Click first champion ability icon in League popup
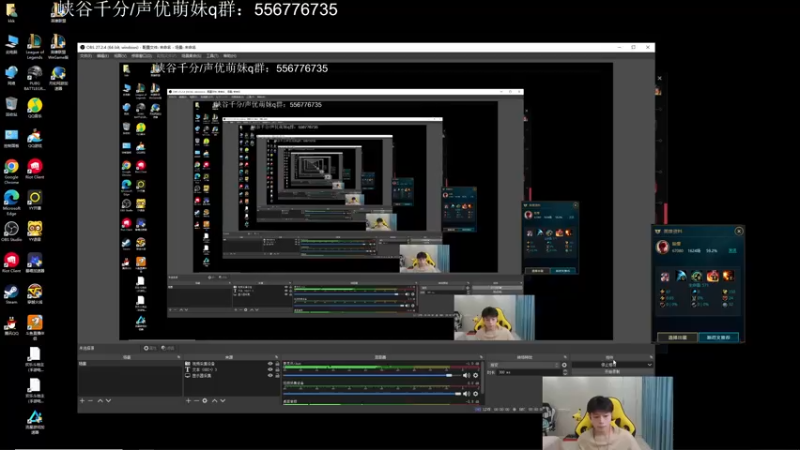800x450 pixels. (665, 277)
